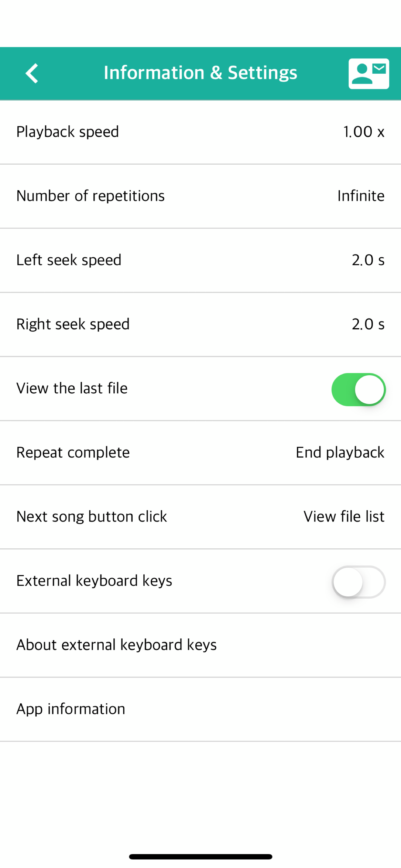Enable External keyboard keys switch

tap(358, 582)
